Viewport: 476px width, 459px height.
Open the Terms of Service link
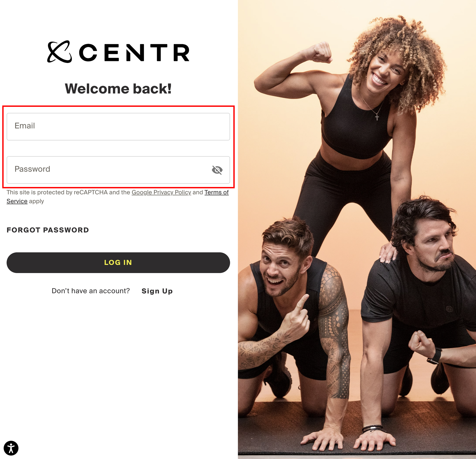click(118, 197)
